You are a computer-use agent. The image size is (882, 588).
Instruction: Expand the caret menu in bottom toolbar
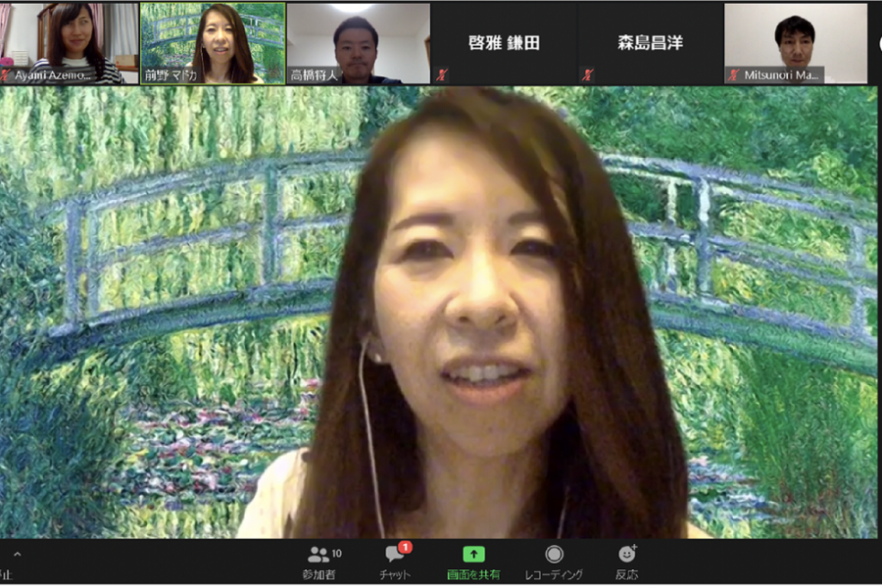point(18,555)
